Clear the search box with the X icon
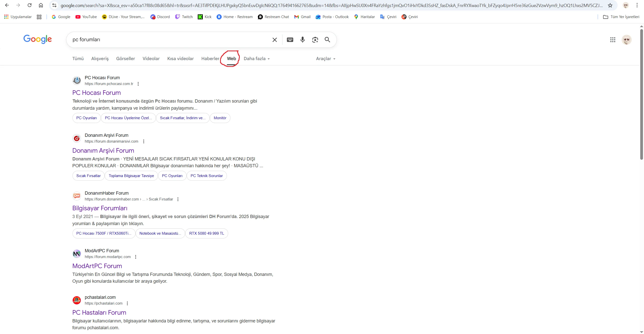The width and height of the screenshot is (644, 334). pos(274,40)
